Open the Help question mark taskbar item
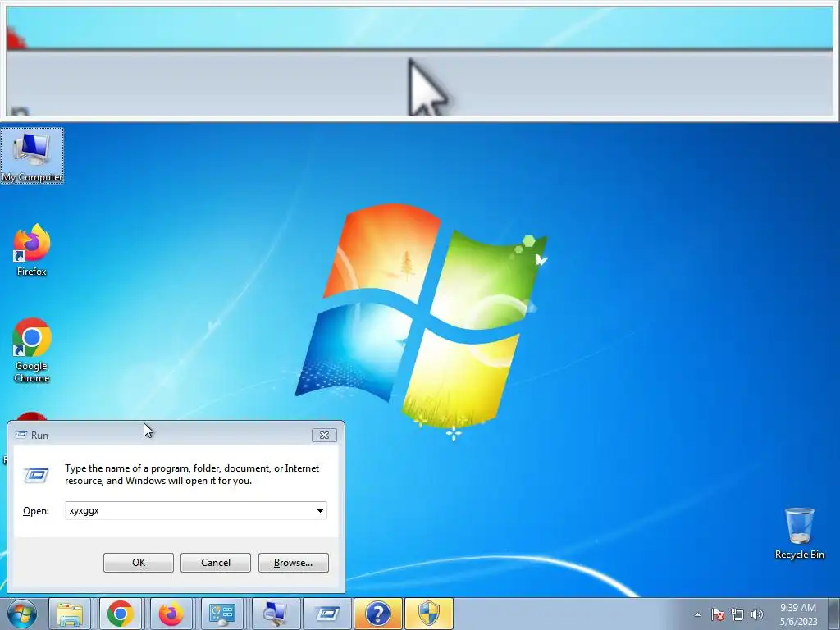The image size is (840, 630). click(377, 614)
